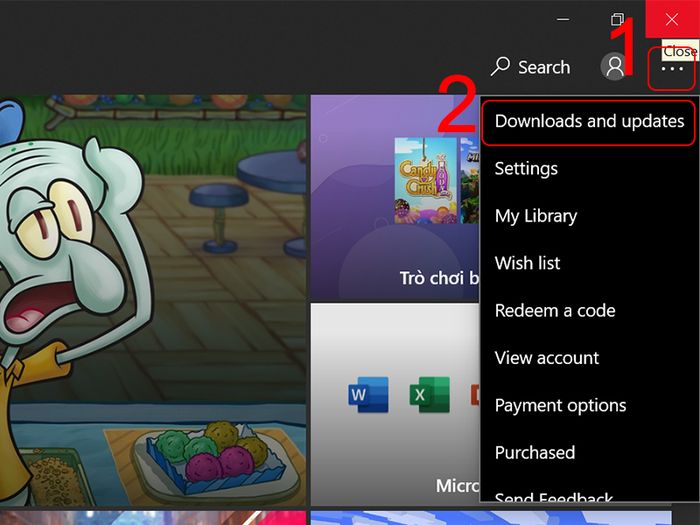700x525 pixels.
Task: Open the red banner tile at the bottom left
Action: [153, 518]
